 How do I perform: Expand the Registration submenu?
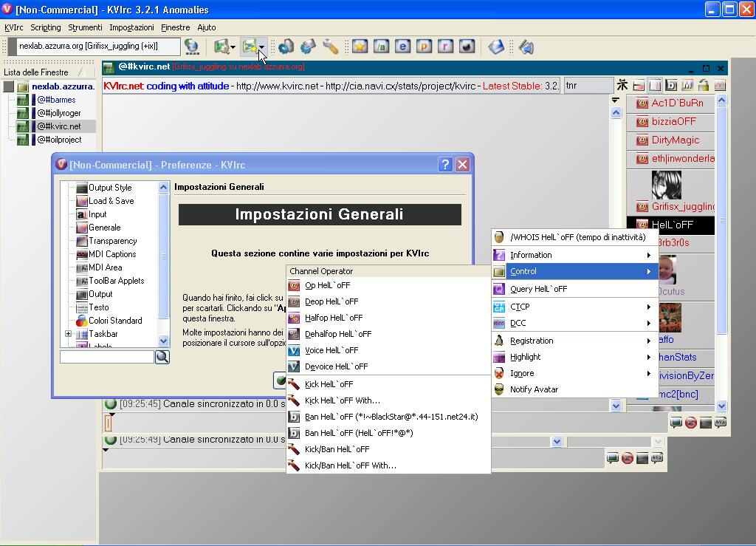coord(574,341)
